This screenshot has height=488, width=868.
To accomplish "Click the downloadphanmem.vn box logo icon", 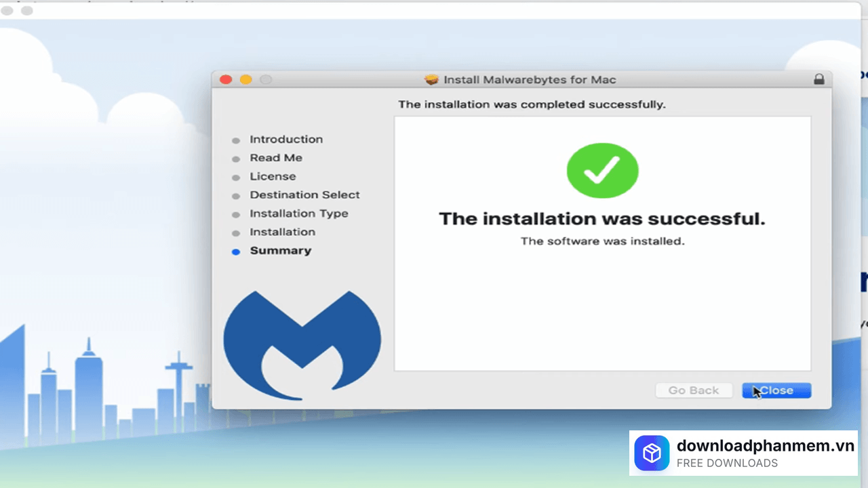I will pyautogui.click(x=652, y=453).
